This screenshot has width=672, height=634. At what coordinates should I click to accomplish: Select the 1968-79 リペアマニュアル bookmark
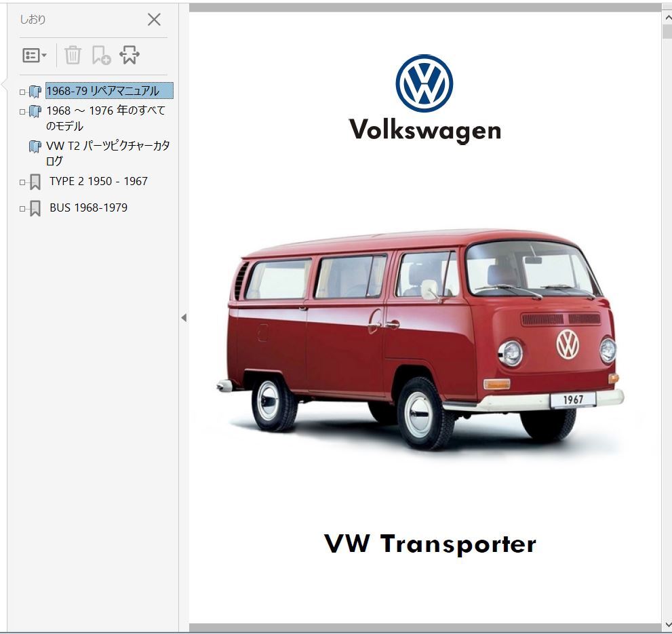(109, 91)
